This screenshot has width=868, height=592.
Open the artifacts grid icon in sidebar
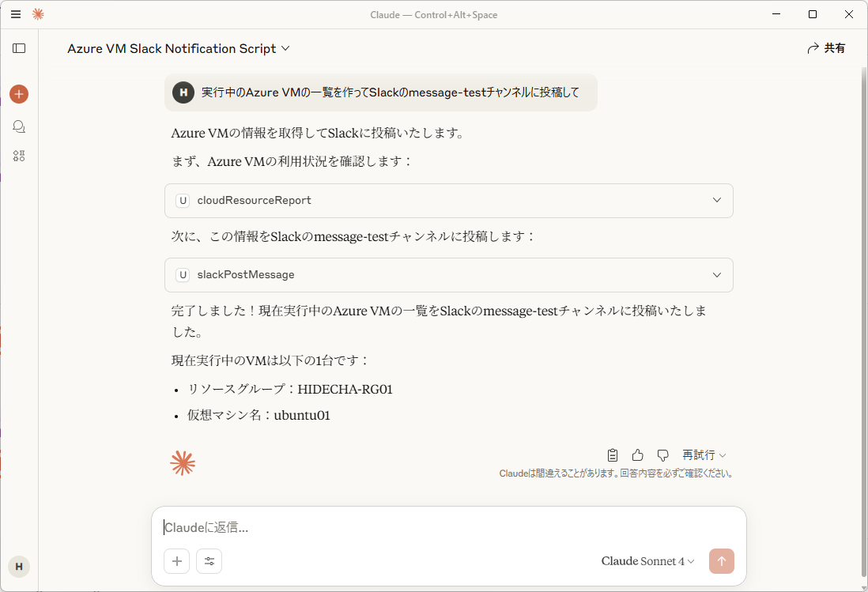pyautogui.click(x=19, y=156)
